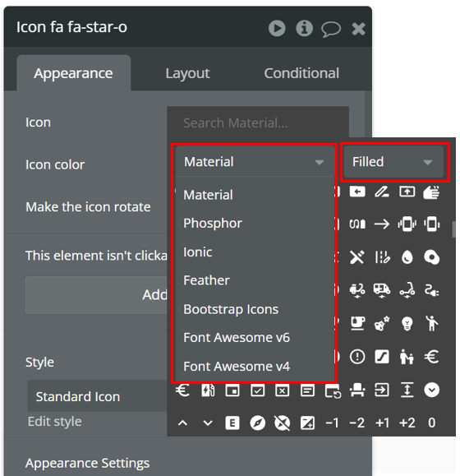Pick the emoji objects lightbulb icon

pos(407,324)
